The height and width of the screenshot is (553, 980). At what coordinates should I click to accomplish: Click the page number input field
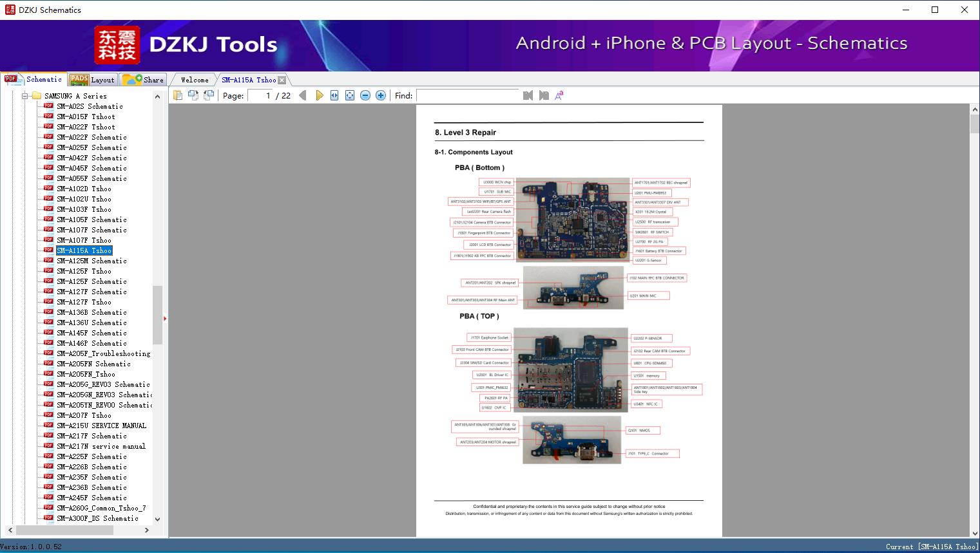pos(260,95)
